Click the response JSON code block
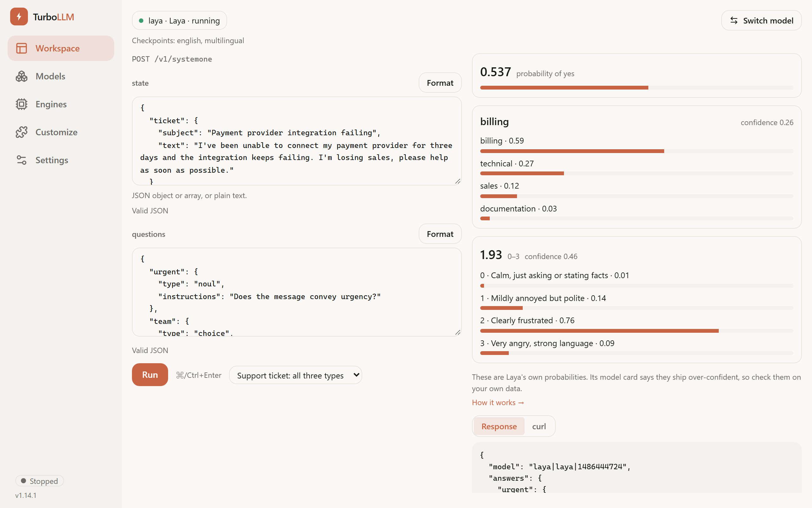This screenshot has width=812, height=508. pyautogui.click(x=637, y=467)
